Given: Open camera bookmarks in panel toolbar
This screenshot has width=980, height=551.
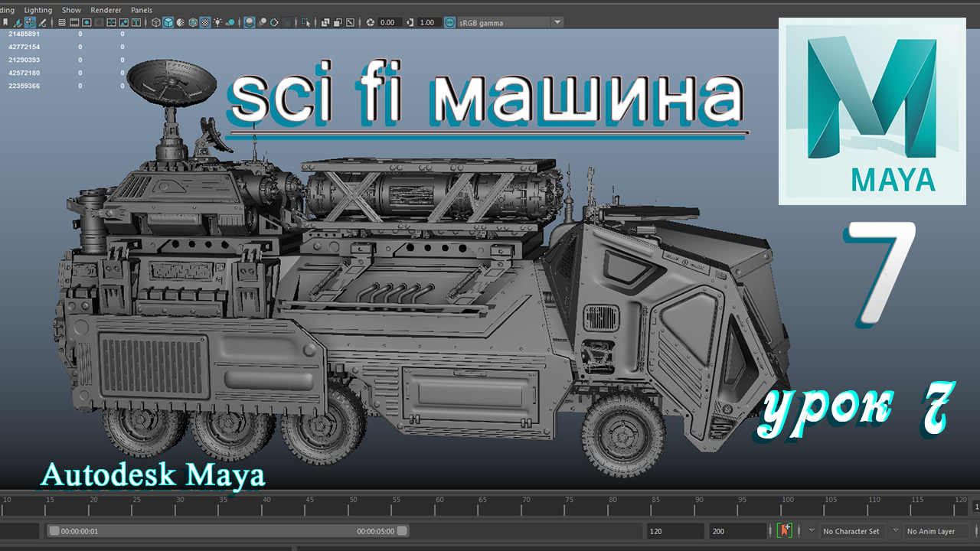Looking at the screenshot, I should pos(5,22).
